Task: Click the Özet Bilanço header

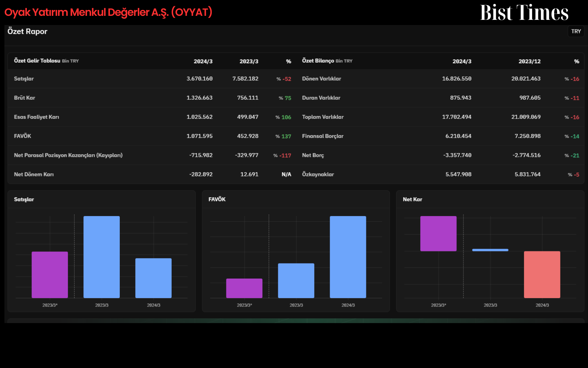Action: [x=327, y=61]
